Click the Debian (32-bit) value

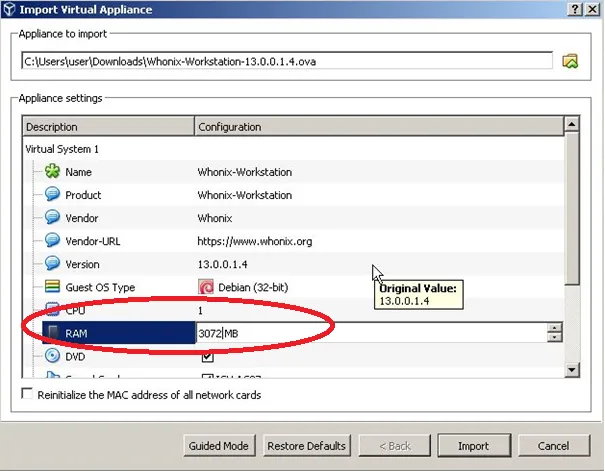pos(253,287)
